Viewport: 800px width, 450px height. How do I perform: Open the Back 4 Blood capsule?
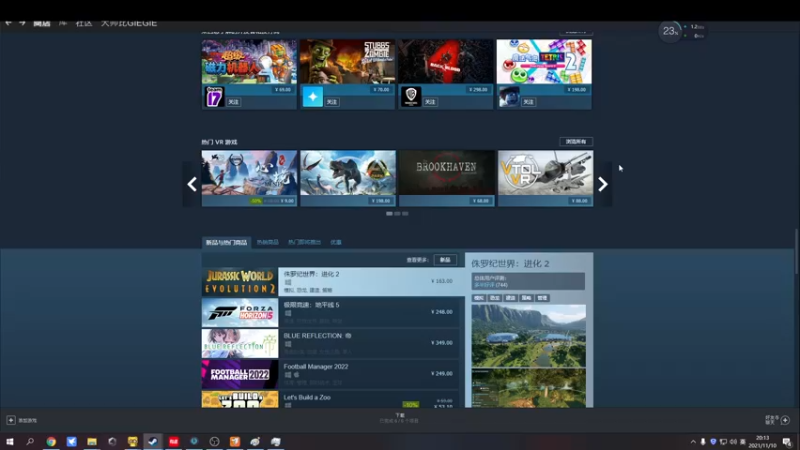tap(446, 62)
